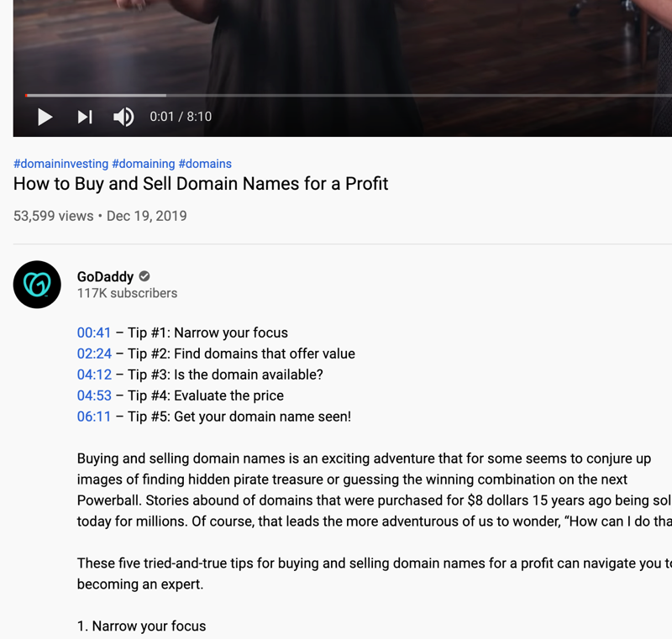Open the GoDaddy channel name
Image resolution: width=672 pixels, height=639 pixels.
106,276
